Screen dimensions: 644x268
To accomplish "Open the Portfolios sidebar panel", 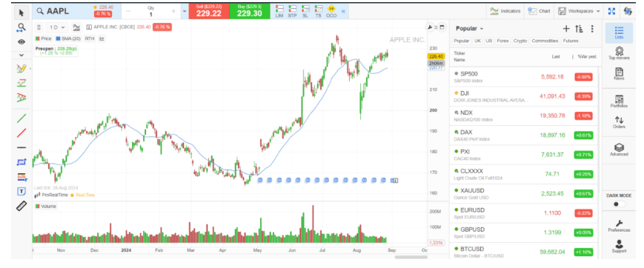I will (620, 101).
